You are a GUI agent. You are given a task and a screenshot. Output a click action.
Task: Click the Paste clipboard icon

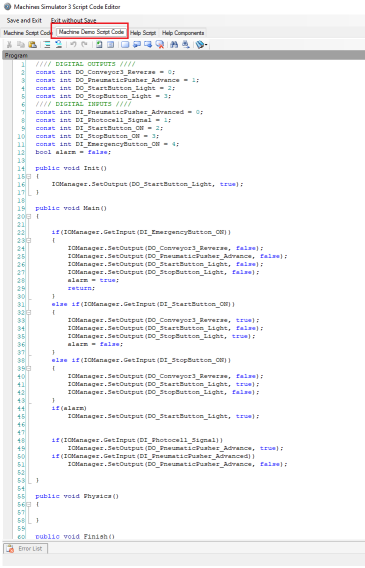(x=32, y=45)
